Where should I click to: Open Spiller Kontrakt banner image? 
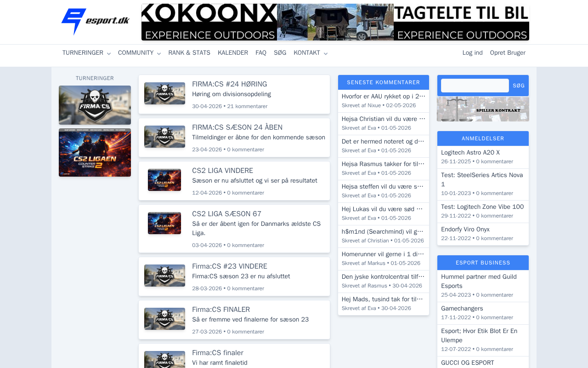point(483,109)
